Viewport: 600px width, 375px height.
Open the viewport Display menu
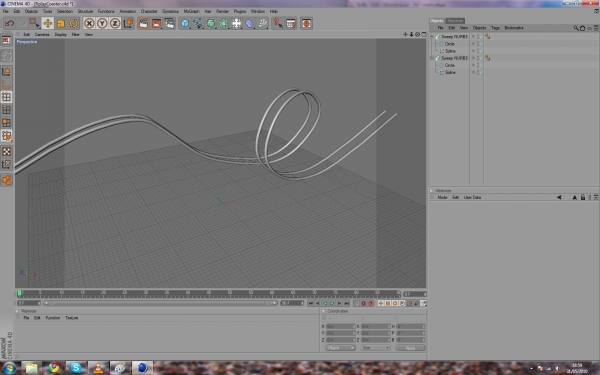(x=60, y=34)
